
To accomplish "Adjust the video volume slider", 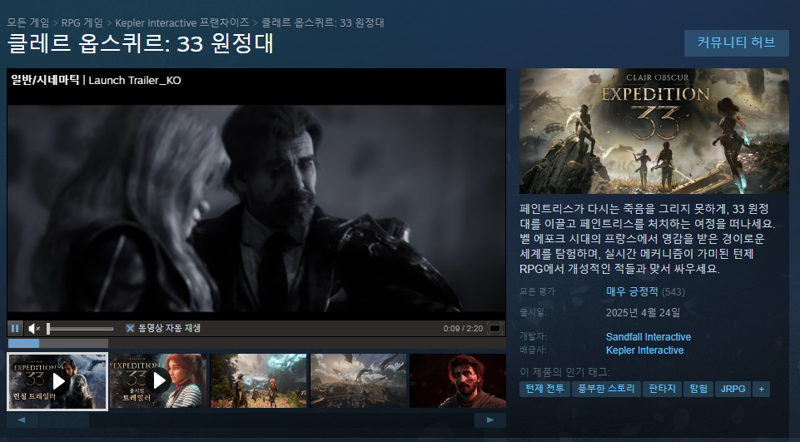I will tap(80, 329).
